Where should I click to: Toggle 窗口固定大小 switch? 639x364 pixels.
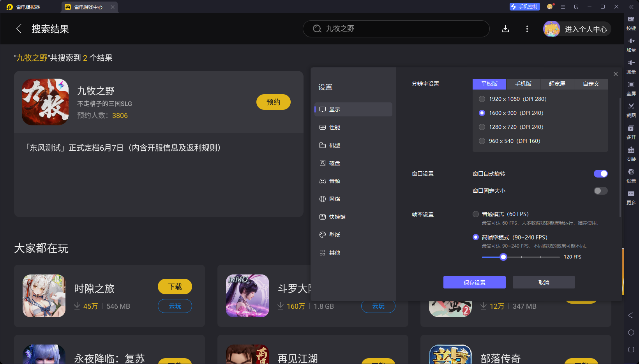pyautogui.click(x=600, y=191)
